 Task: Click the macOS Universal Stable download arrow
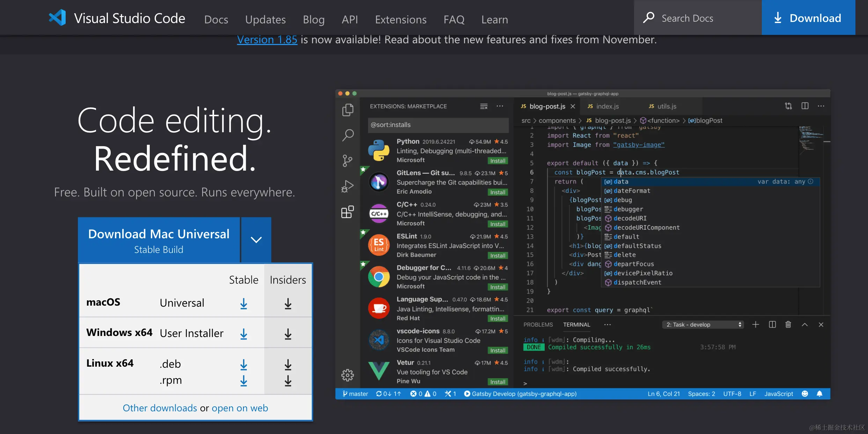tap(244, 304)
